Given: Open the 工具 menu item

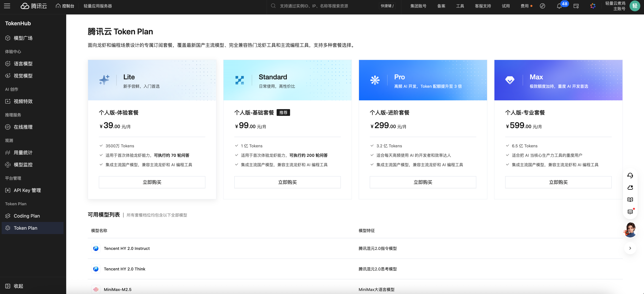Looking at the screenshot, I should tap(460, 6).
